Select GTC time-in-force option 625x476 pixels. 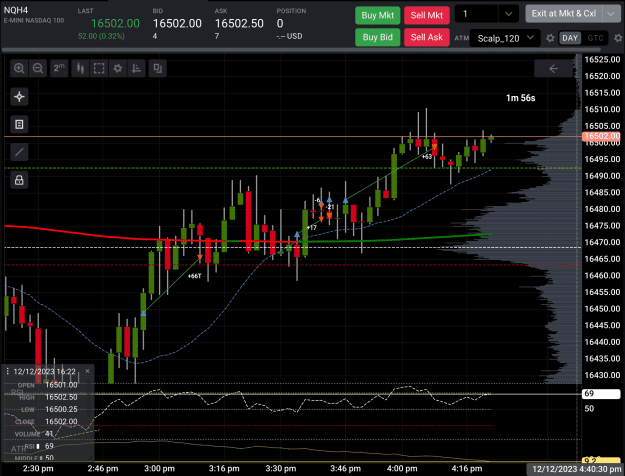[595, 38]
